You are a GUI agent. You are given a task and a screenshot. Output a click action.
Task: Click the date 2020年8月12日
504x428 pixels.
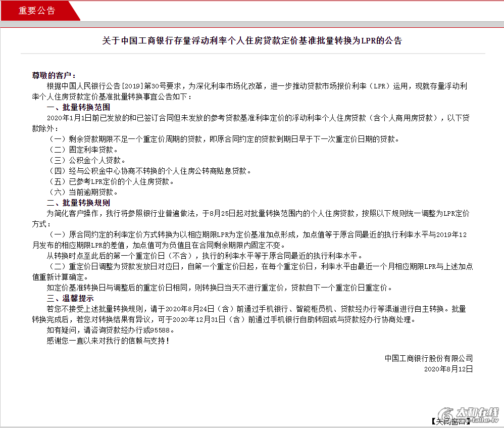(x=448, y=369)
